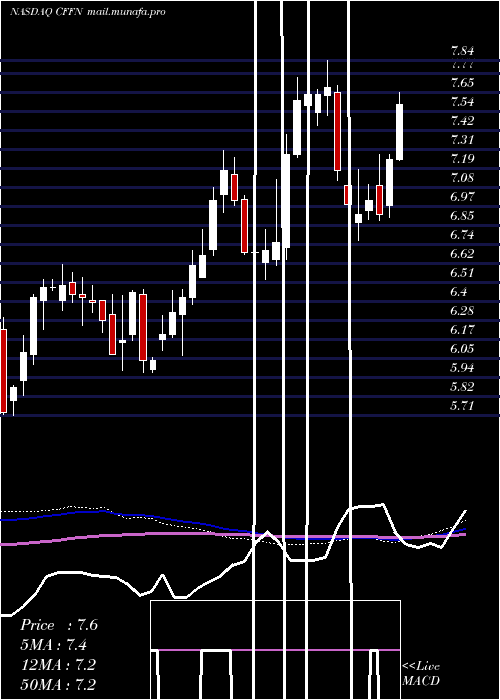This screenshot has width=500, height=700.
Task: Click the first red candlestick at chart's left edge
Action: 4,371
